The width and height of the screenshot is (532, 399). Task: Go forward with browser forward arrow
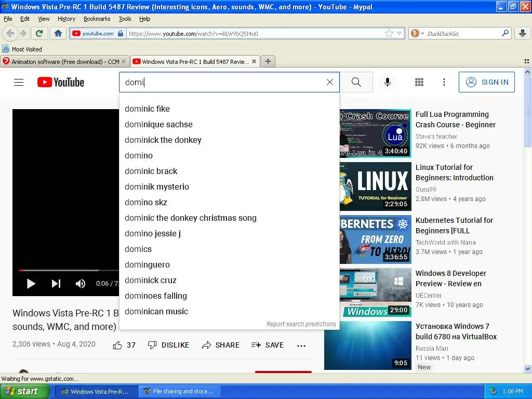(x=23, y=33)
